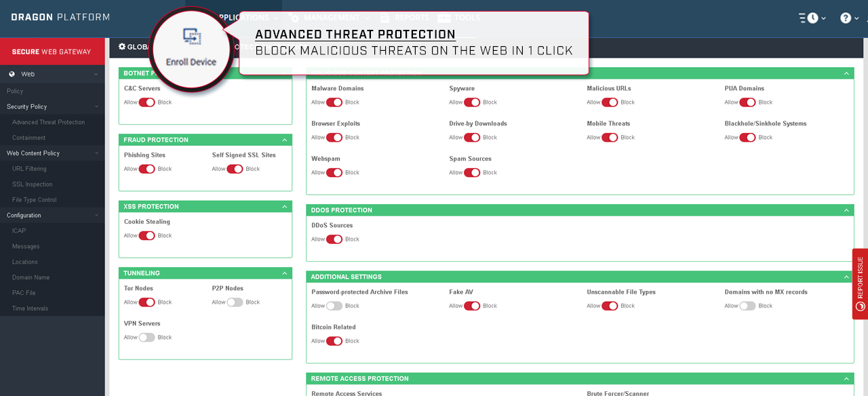Toggle Unscannable File Types switch
Viewport: 868px width, 396px height.
point(610,306)
